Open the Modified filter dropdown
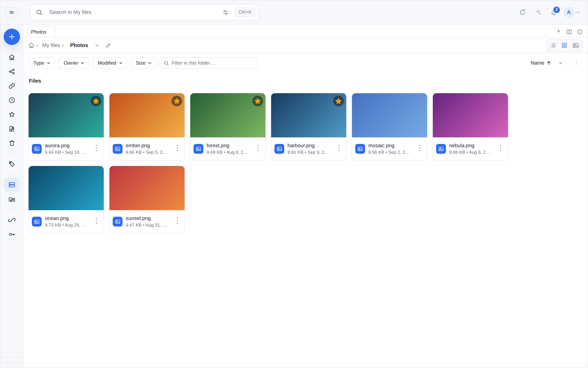The image size is (588, 368). (110, 63)
